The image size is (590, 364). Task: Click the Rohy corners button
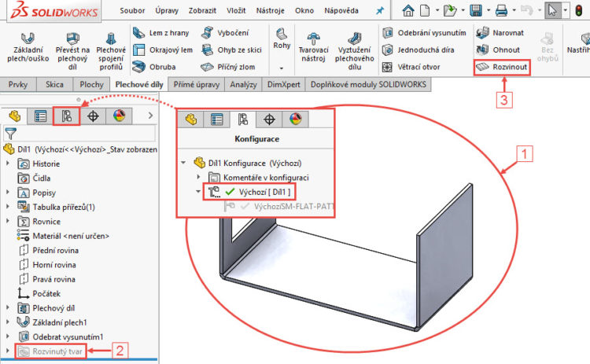pyautogui.click(x=282, y=39)
